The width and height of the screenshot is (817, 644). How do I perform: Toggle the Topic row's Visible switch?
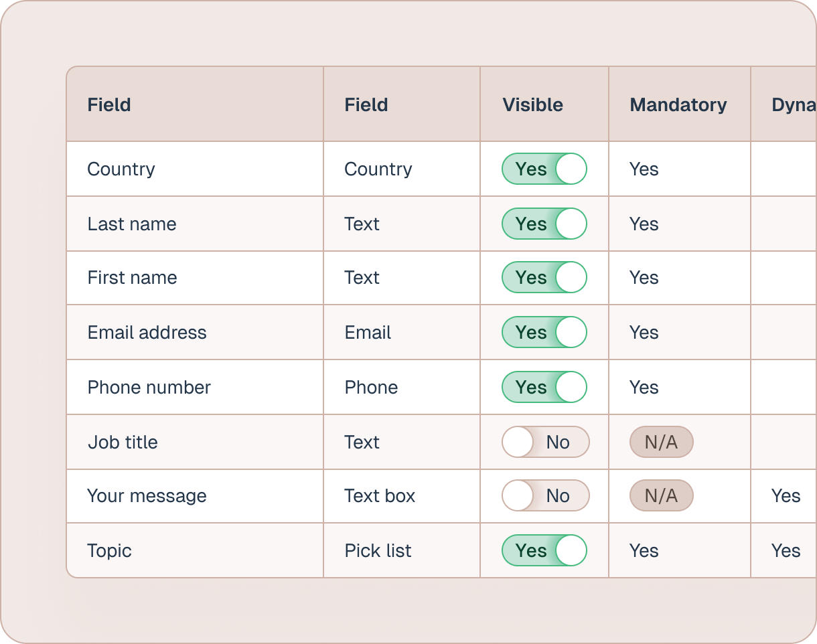(x=544, y=550)
